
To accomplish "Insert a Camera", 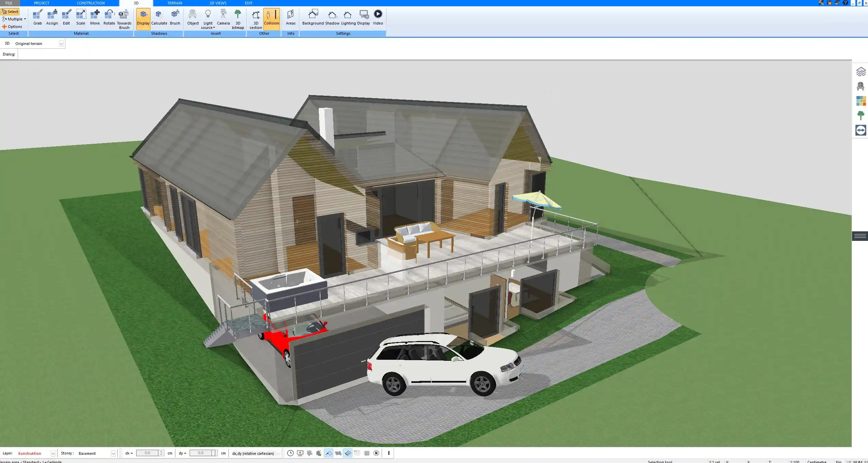I will click(223, 17).
